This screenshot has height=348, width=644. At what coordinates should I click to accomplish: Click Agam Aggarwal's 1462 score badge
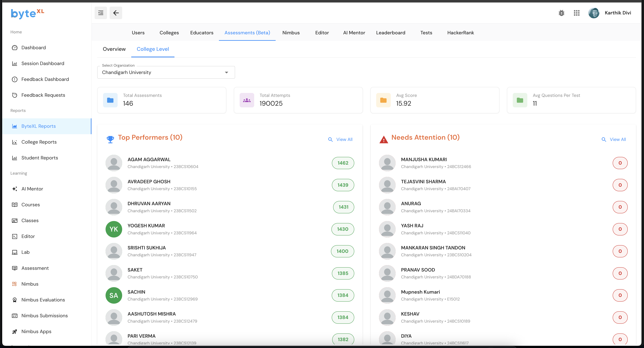[x=343, y=163]
